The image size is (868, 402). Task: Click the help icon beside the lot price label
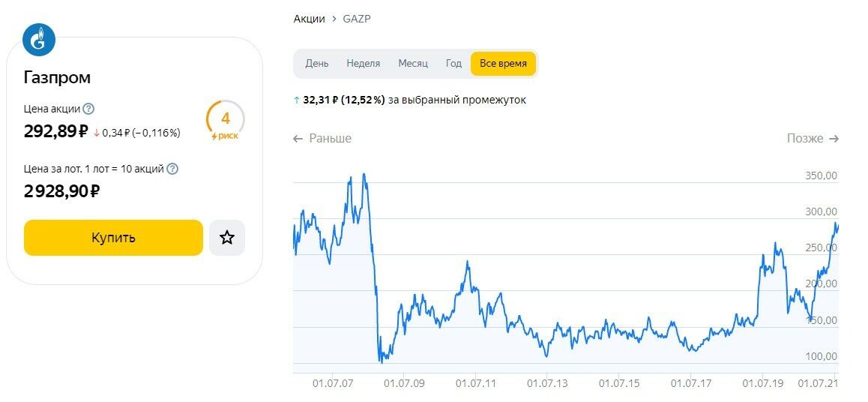point(172,169)
